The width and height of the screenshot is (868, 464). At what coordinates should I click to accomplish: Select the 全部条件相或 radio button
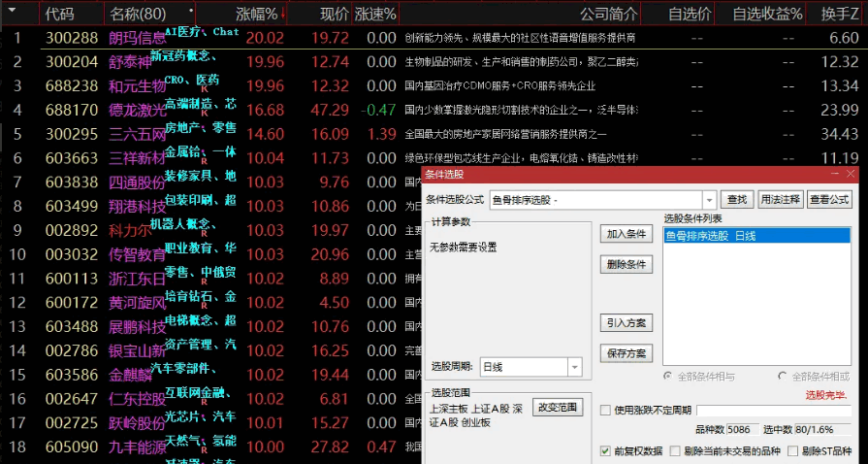[783, 376]
